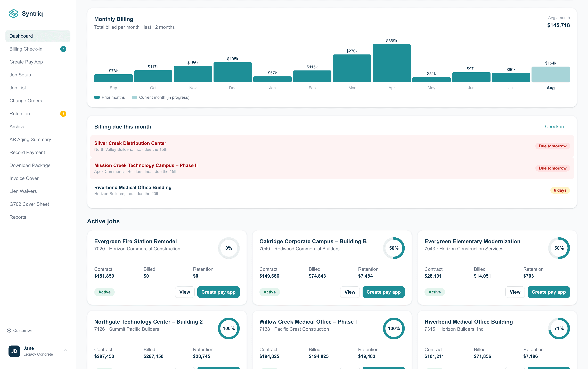Open G702 Cover Sheet
The width and height of the screenshot is (588, 369).
pos(38,204)
